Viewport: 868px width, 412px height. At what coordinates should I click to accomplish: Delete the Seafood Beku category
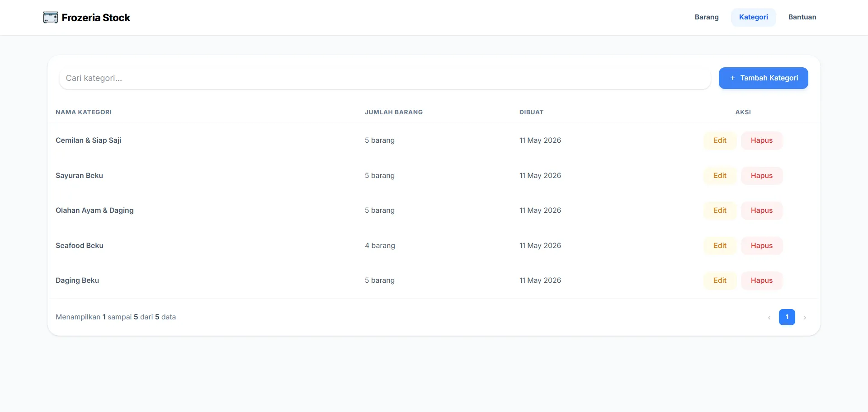761,246
